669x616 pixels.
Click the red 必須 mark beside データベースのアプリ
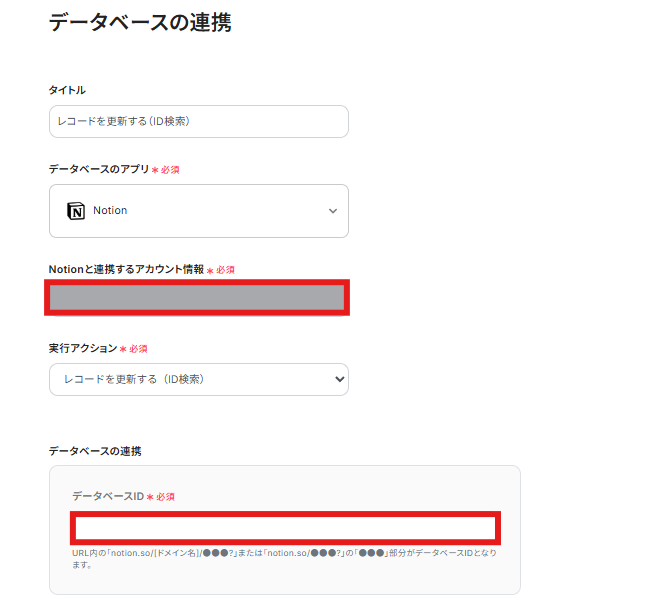(x=166, y=170)
